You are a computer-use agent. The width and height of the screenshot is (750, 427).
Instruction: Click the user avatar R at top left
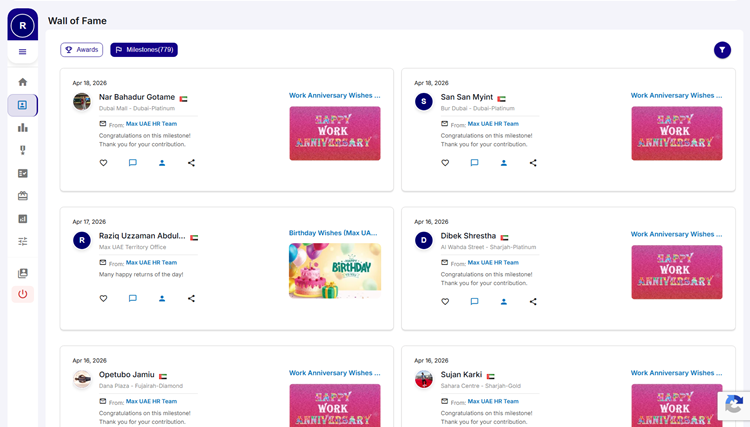tap(22, 25)
